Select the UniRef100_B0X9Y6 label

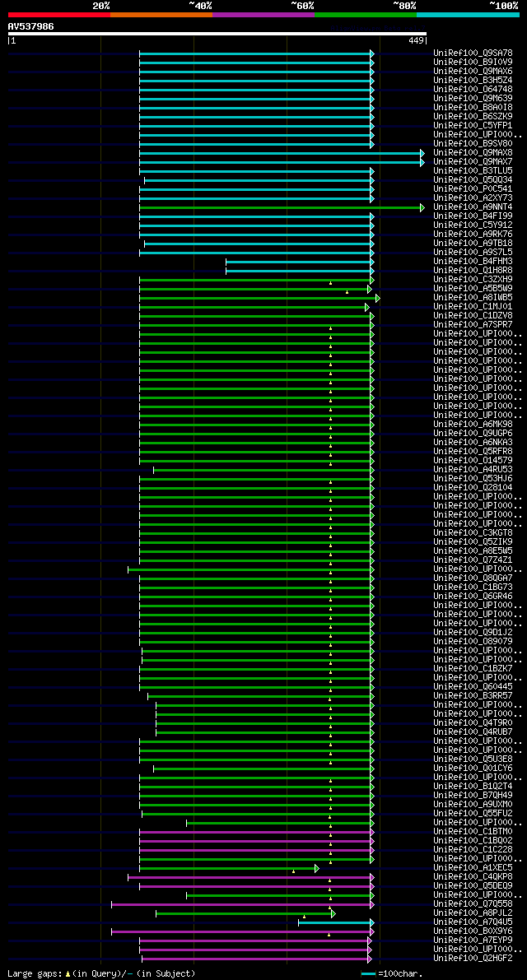(473, 932)
